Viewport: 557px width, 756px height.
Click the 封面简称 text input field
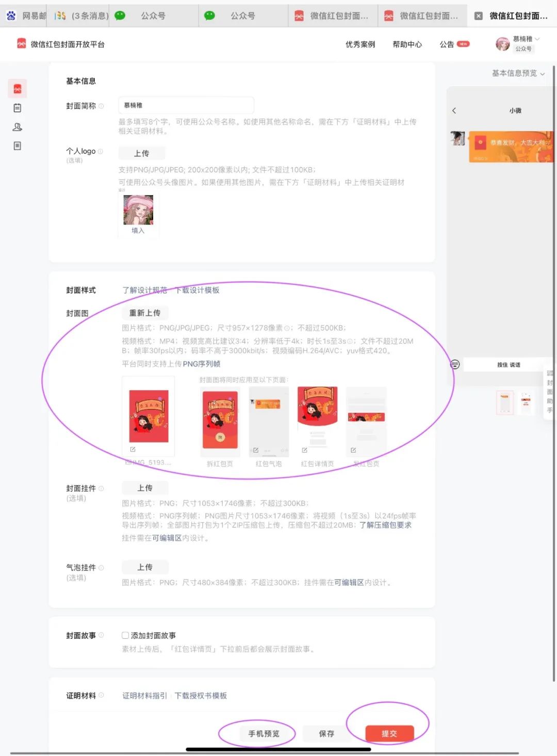point(186,105)
